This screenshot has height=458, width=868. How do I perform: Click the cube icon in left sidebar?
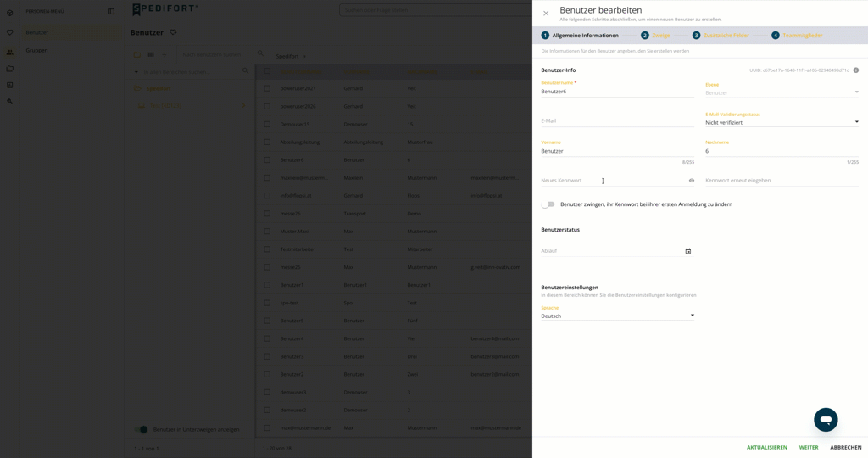9,13
